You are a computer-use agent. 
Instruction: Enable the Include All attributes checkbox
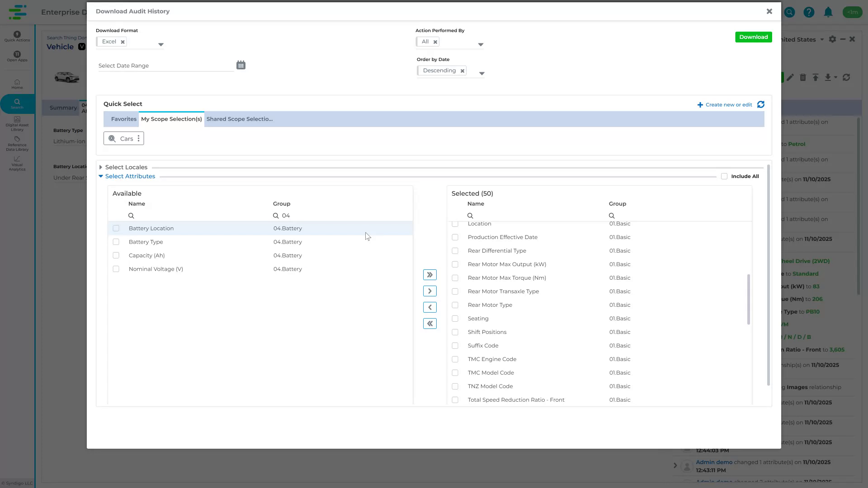(725, 176)
